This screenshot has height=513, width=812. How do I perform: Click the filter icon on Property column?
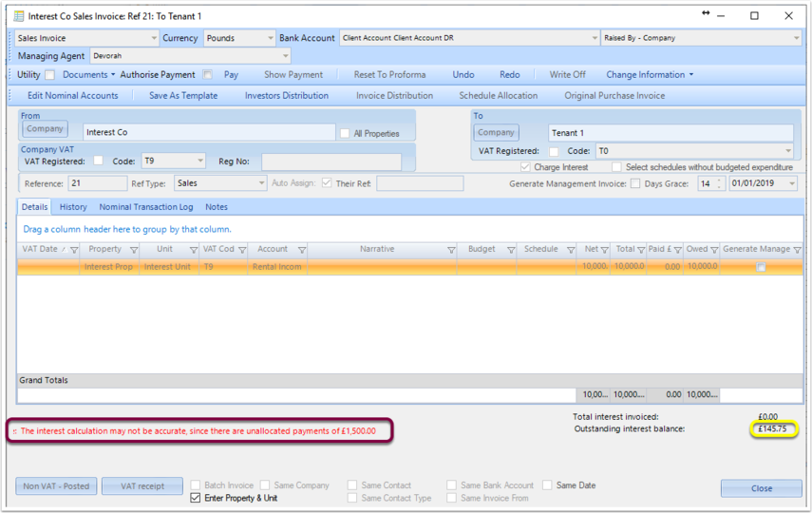pos(134,250)
